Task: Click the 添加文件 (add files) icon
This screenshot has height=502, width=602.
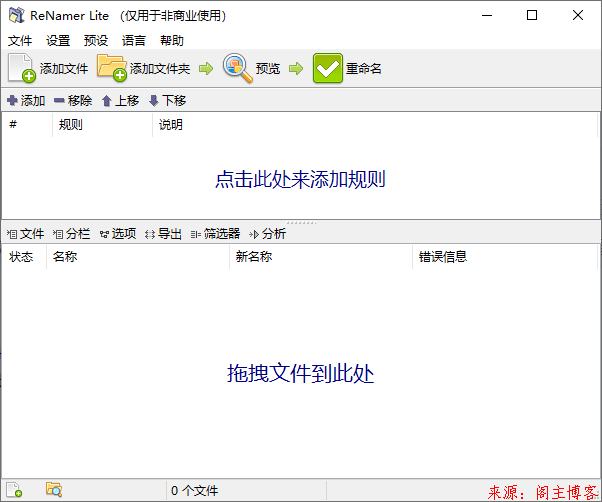Action: tap(22, 68)
